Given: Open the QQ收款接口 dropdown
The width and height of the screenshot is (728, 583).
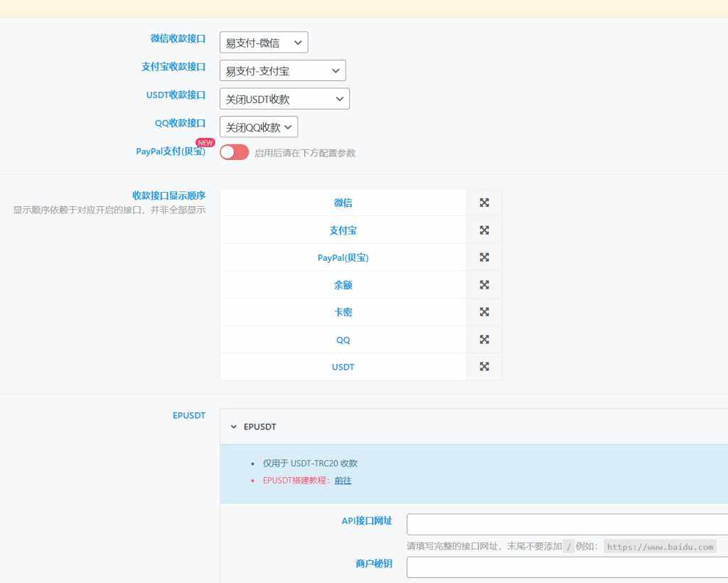Looking at the screenshot, I should point(259,127).
